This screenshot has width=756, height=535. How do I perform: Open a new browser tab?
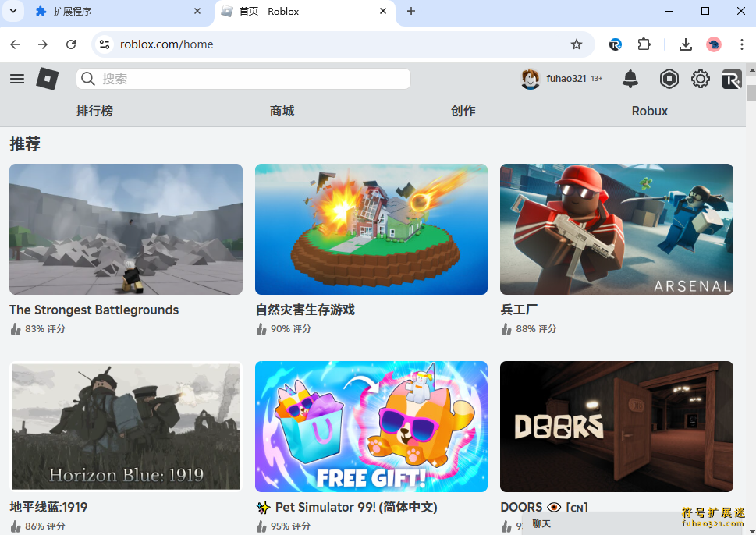411,11
